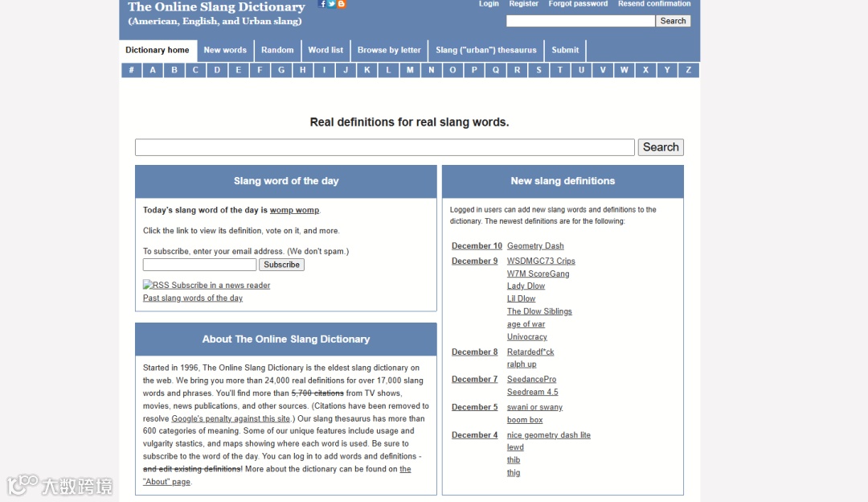Focus the main slang search box
This screenshot has width=868, height=502.
tap(385, 147)
